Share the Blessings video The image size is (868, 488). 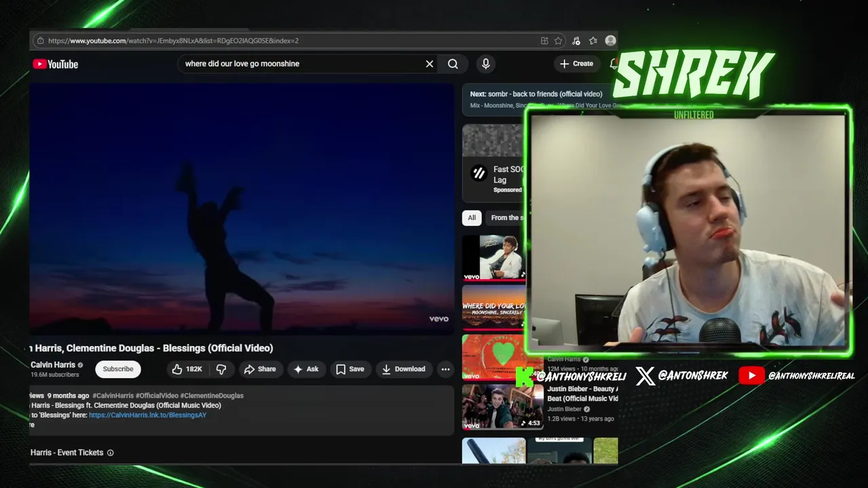coord(260,369)
